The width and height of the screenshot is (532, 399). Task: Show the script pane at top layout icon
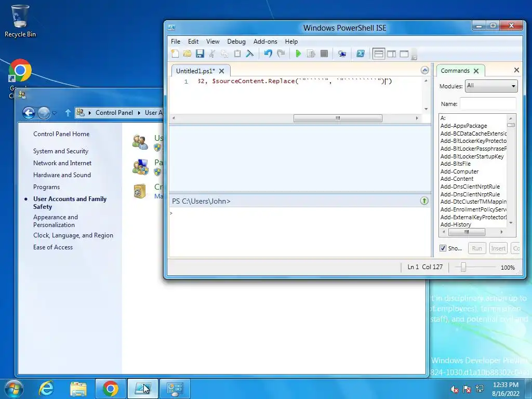pos(379,54)
